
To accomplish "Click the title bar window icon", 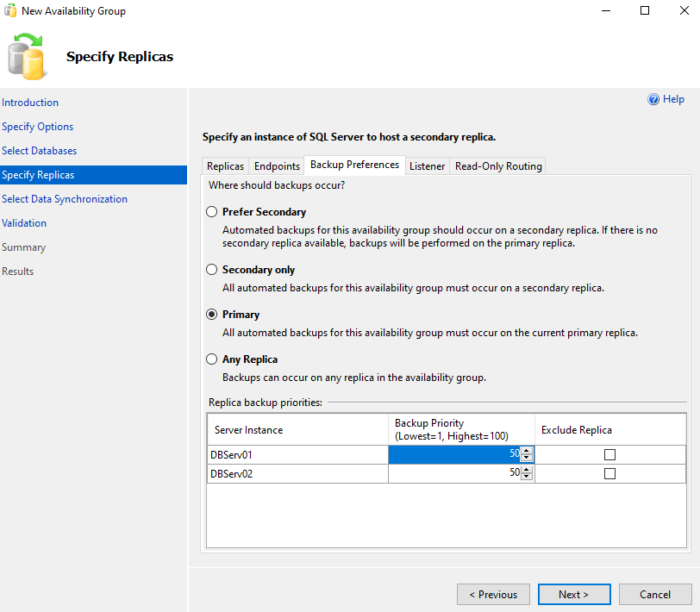I will [9, 11].
